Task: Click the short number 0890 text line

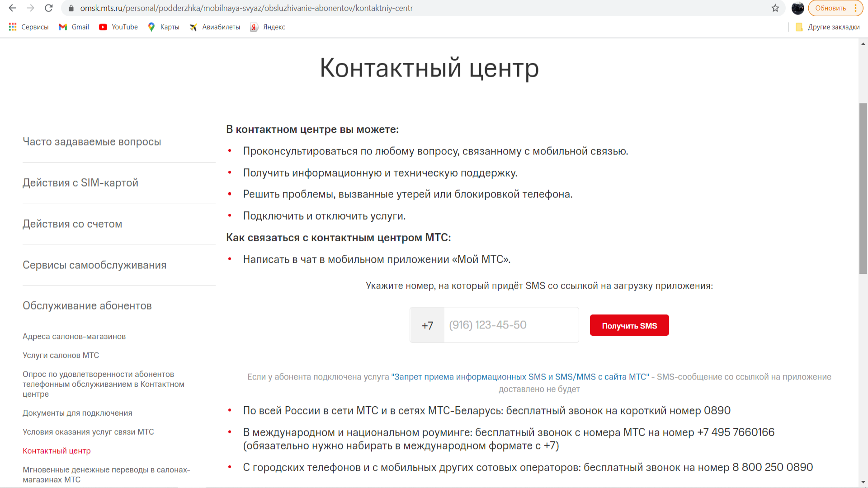Action: [x=487, y=411]
